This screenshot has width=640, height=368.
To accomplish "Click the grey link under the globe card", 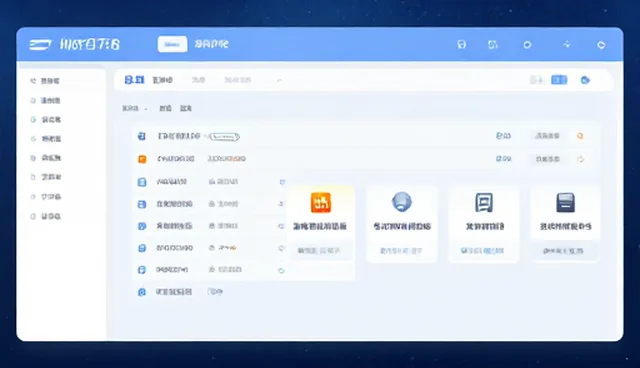I will (x=401, y=251).
